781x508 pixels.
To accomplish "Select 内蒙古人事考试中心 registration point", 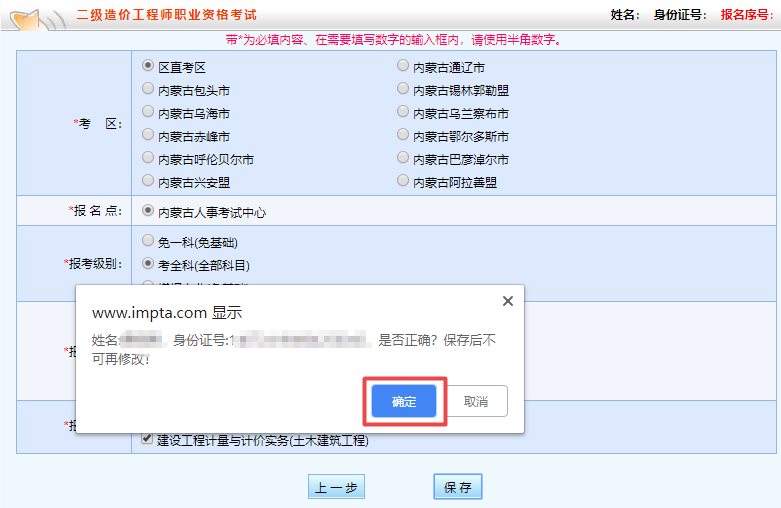I will (149, 211).
